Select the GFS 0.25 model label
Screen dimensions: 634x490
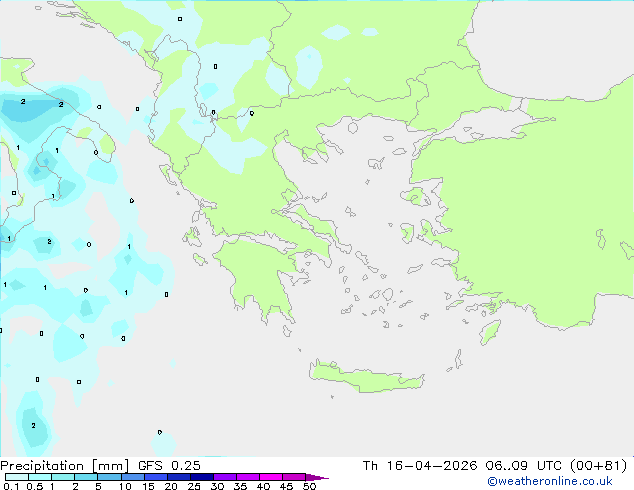tap(169, 466)
